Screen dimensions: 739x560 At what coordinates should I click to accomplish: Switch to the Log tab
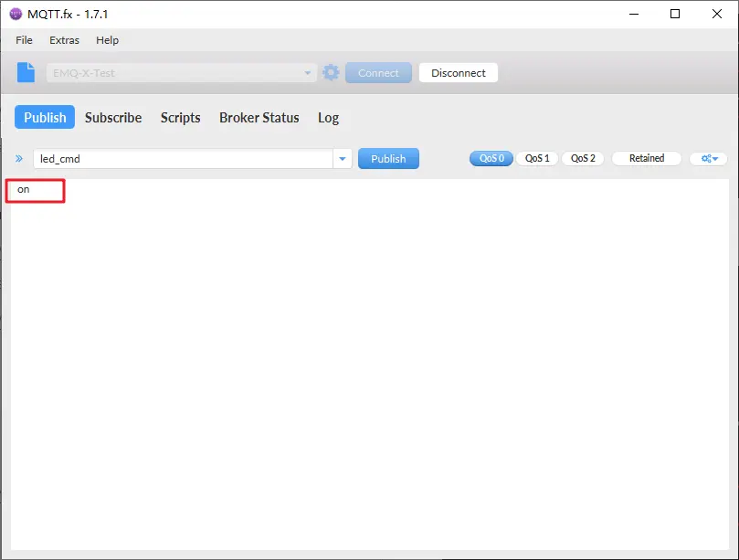click(329, 117)
